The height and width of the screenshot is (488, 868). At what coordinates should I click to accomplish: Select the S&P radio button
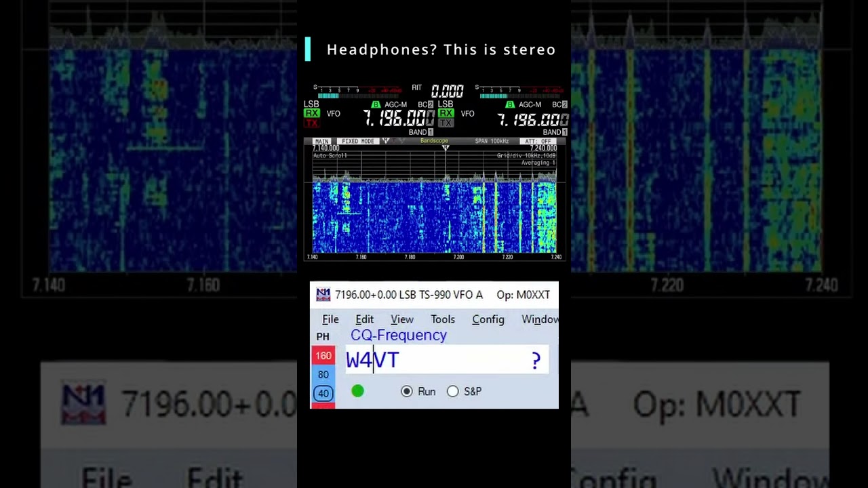click(x=452, y=391)
